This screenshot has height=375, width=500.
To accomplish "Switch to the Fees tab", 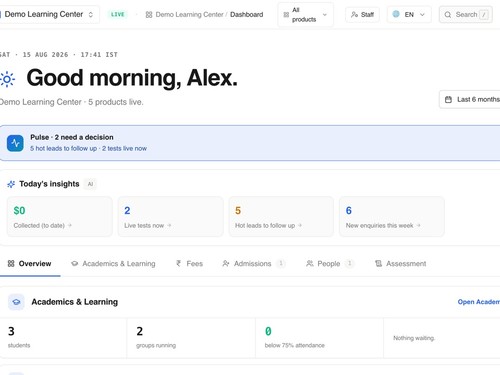I will pyautogui.click(x=189, y=264).
